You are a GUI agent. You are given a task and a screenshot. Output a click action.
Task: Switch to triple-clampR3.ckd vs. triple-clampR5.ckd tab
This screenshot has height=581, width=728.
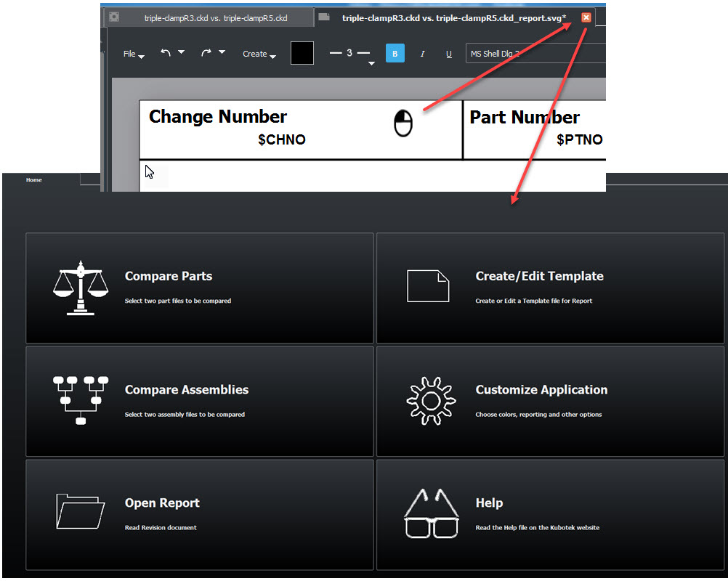click(x=215, y=17)
